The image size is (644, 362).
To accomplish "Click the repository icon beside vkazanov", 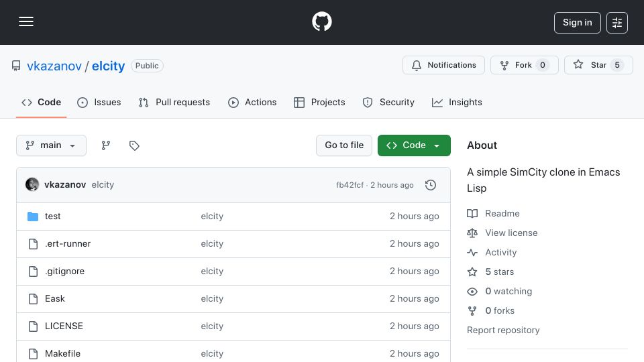I will [x=16, y=66].
